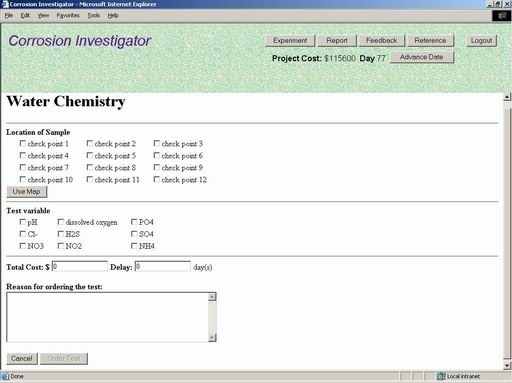Open the Tools menu
Viewport: 512px width, 383px height.
tap(94, 15)
